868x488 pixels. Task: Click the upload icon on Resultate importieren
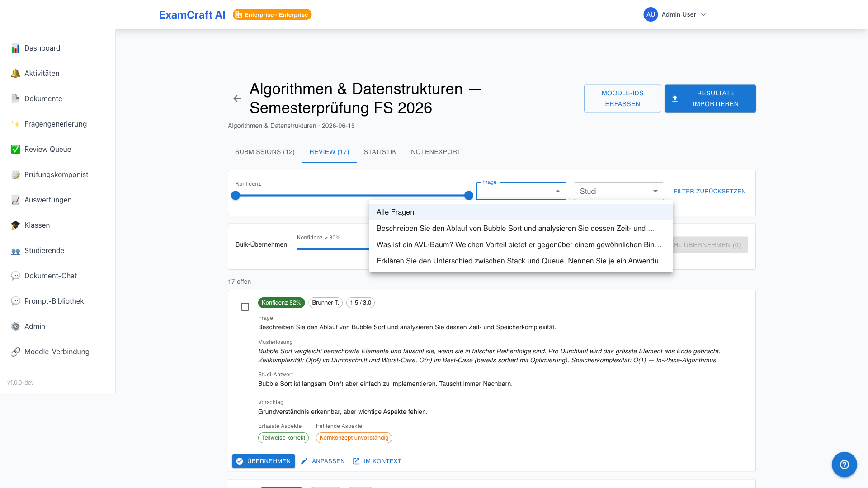[675, 99]
